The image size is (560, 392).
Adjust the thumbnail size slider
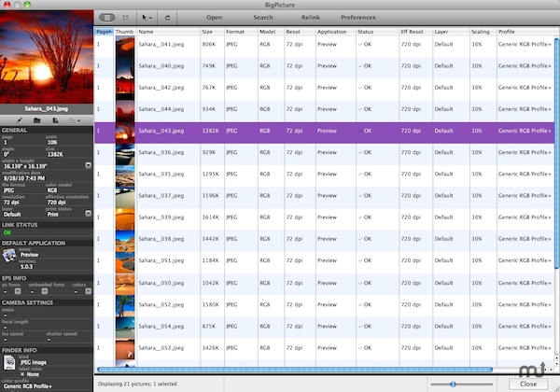(452, 384)
